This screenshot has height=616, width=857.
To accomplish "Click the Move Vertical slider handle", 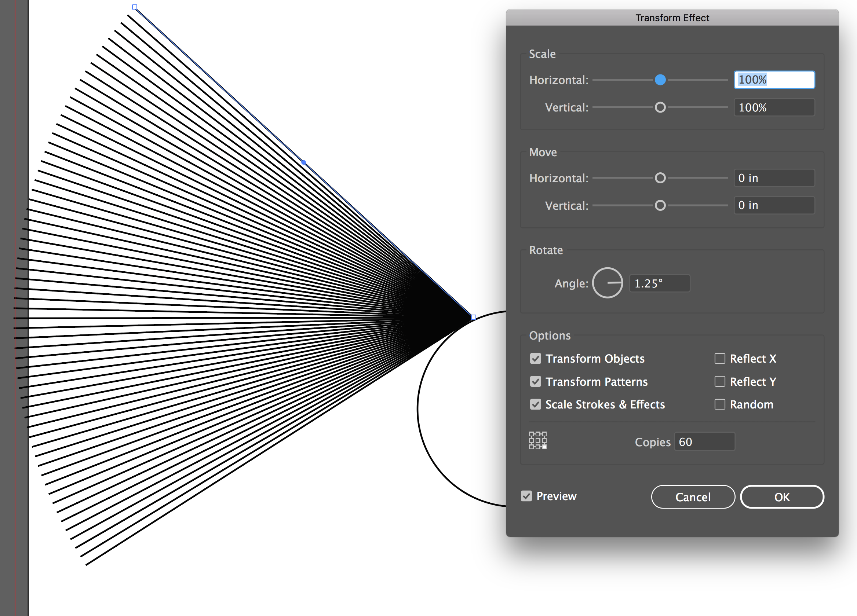I will click(x=660, y=205).
